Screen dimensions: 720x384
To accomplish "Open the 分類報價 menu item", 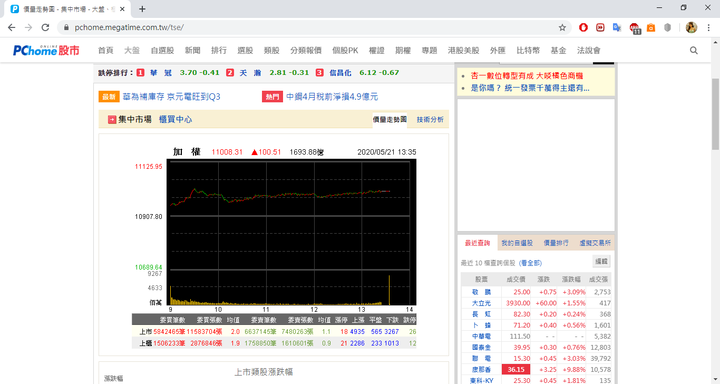I will click(306, 51).
